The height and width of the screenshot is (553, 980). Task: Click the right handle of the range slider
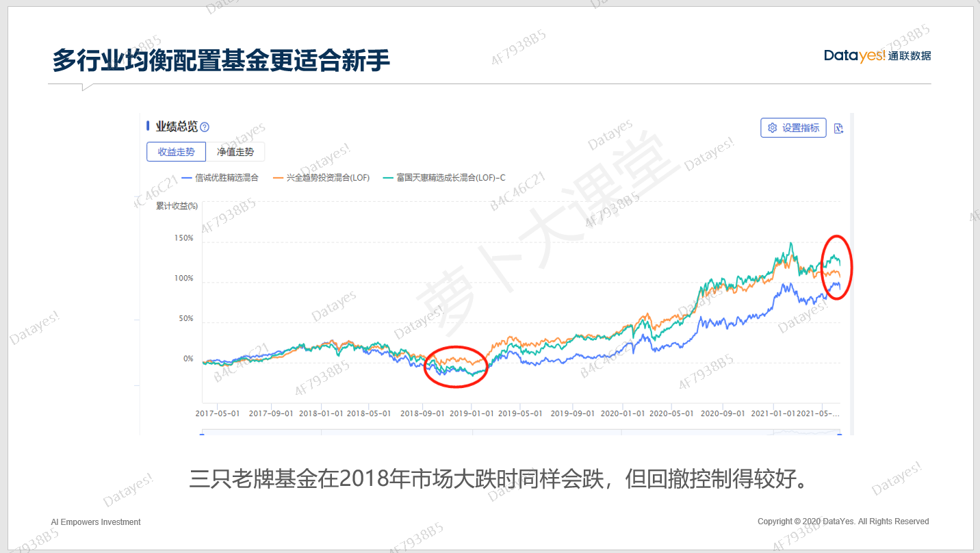[840, 433]
